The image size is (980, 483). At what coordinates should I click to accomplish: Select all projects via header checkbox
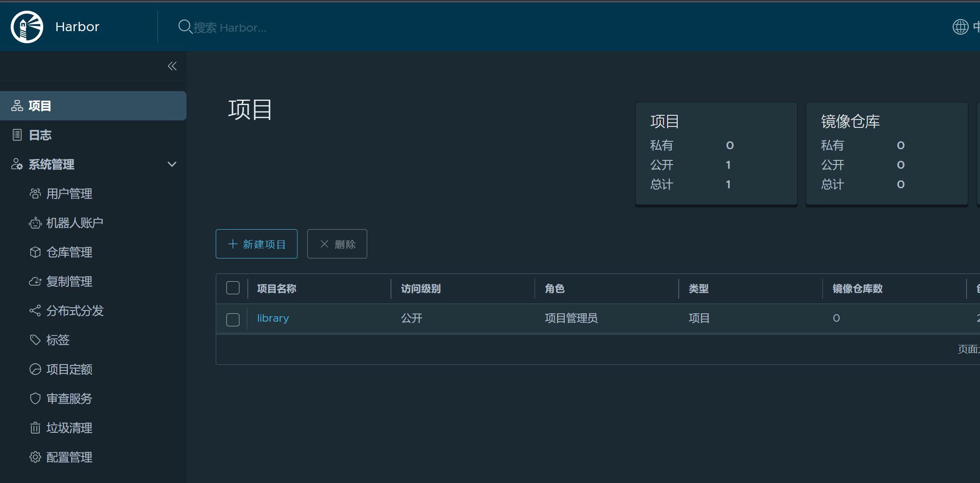tap(232, 288)
